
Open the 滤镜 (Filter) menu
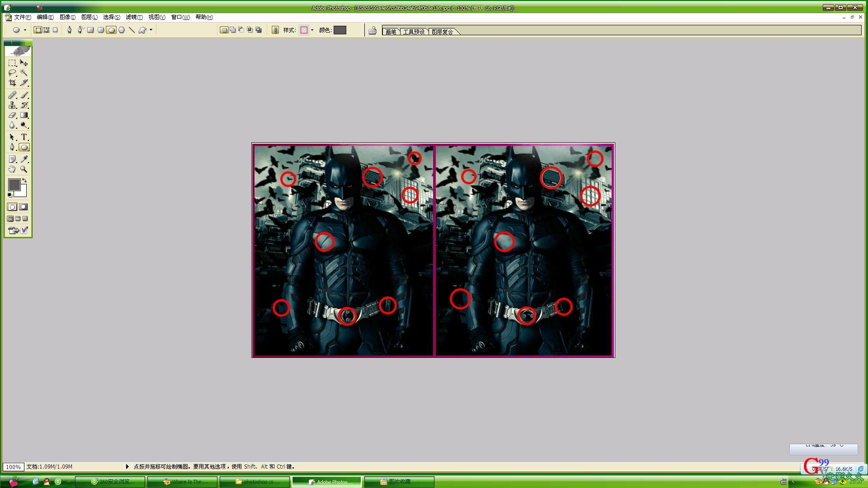[134, 17]
